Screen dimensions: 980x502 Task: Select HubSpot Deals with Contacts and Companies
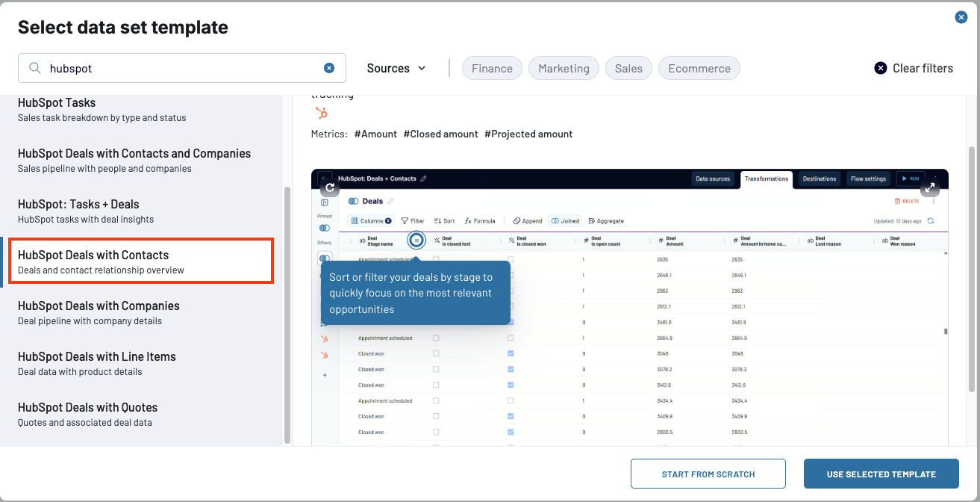tap(142, 161)
